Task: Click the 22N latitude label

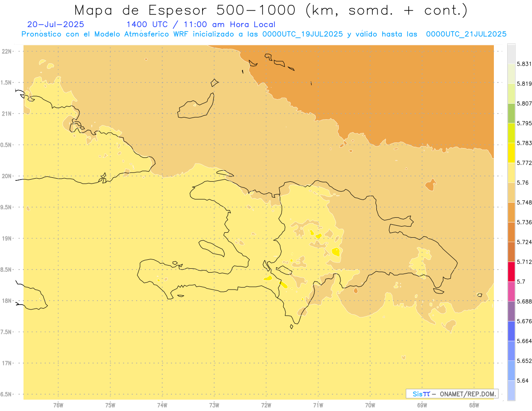Action: coord(7,51)
